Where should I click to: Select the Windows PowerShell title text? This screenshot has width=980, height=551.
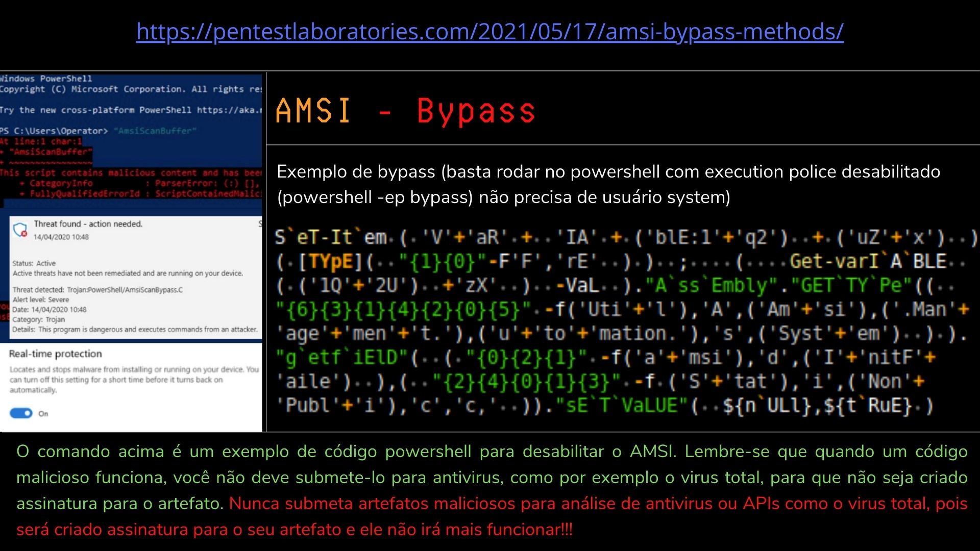tap(46, 79)
